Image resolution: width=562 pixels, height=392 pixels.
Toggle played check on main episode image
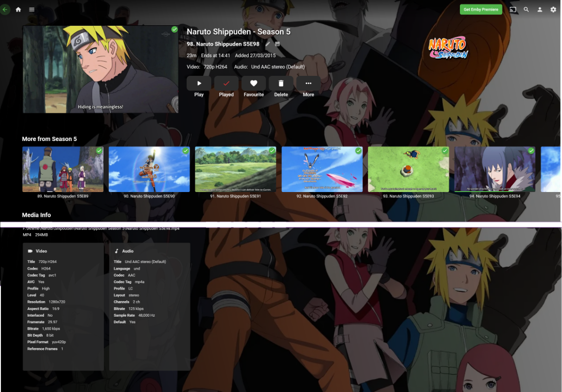click(x=174, y=30)
